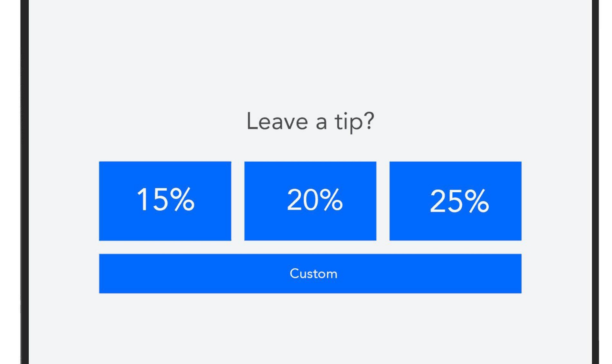Leave a twenty-five percent tip
The image size is (612, 364).
pyautogui.click(x=455, y=201)
